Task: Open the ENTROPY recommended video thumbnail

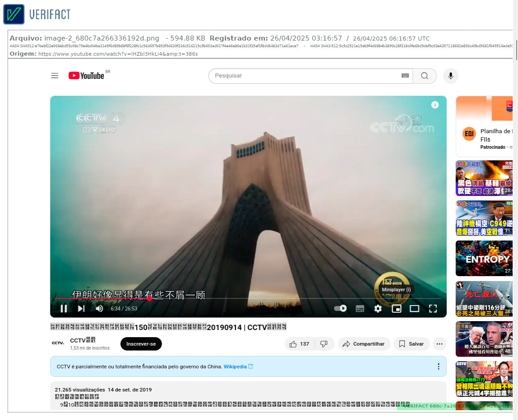Action: [484, 258]
